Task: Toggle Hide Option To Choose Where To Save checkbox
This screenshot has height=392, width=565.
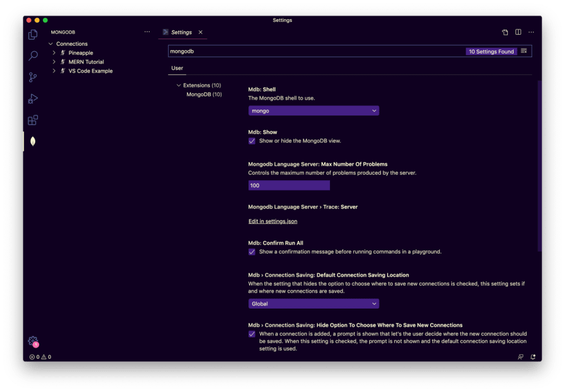Action: (x=252, y=334)
